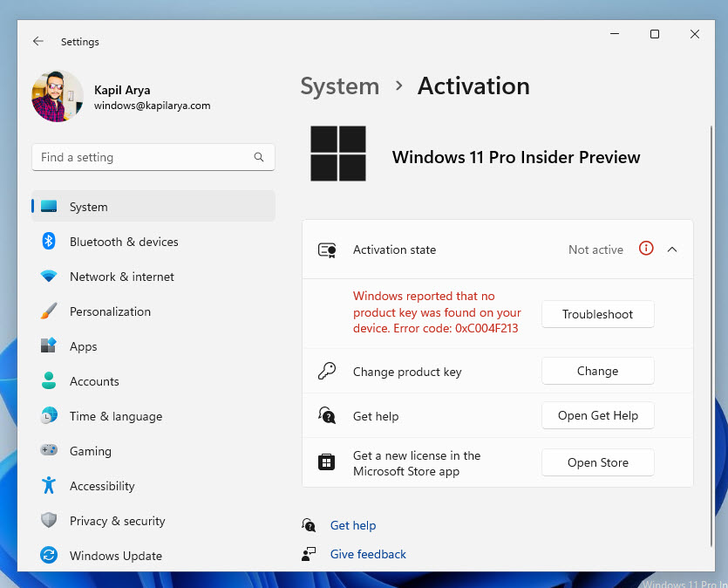
Task: Click the Bluetooth & devices icon
Action: pyautogui.click(x=50, y=242)
